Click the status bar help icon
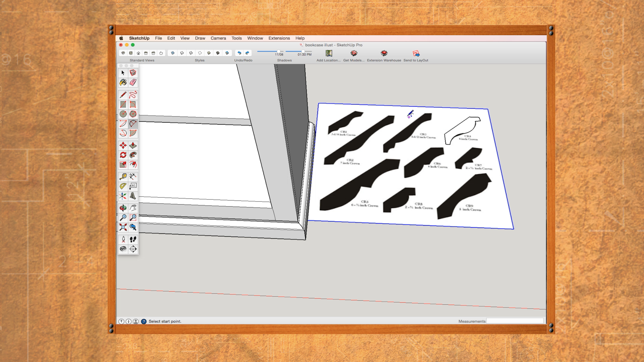The height and width of the screenshot is (362, 644). pyautogui.click(x=144, y=321)
